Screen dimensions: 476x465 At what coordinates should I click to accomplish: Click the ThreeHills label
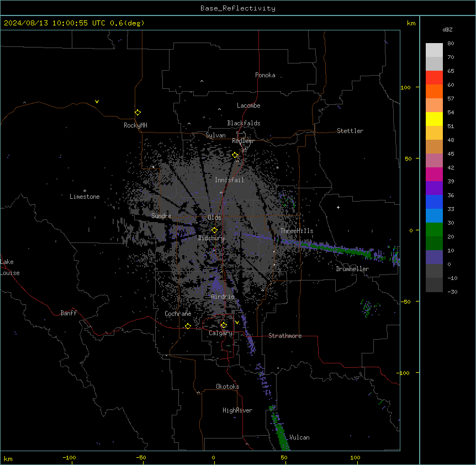(x=297, y=231)
